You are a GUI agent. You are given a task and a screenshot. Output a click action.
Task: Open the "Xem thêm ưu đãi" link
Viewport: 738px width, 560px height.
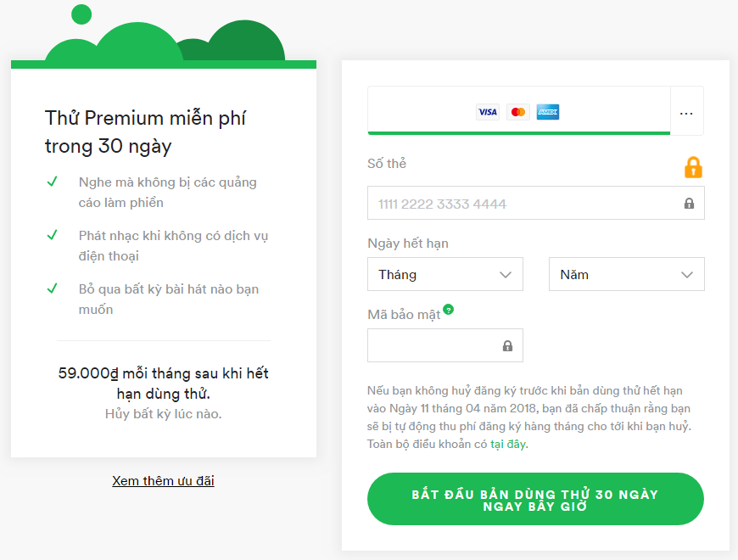[163, 481]
